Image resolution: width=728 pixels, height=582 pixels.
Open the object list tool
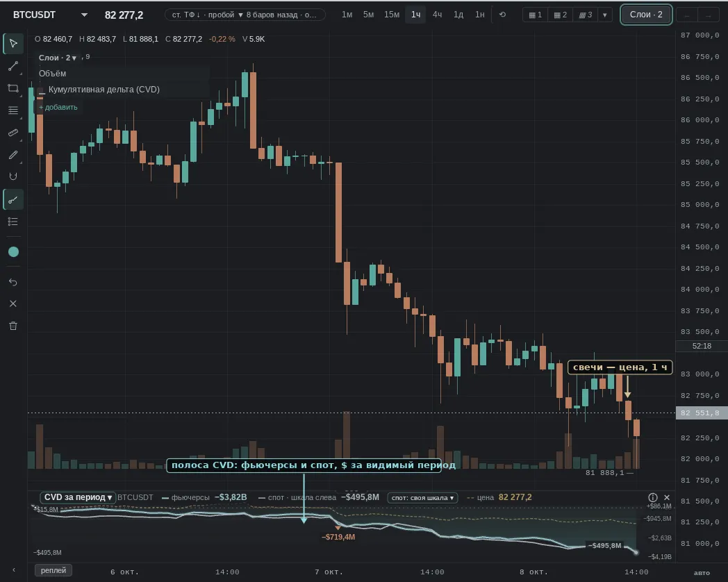[x=13, y=222]
